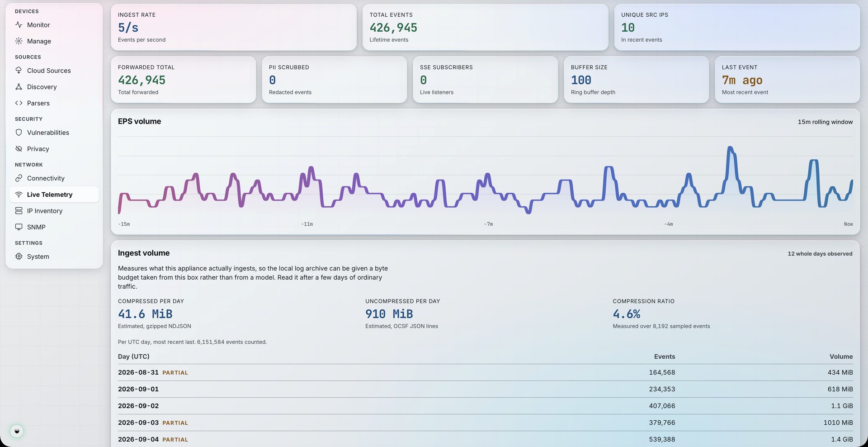Image resolution: width=868 pixels, height=447 pixels.
Task: Click the Parsers code brackets icon
Action: (x=19, y=103)
